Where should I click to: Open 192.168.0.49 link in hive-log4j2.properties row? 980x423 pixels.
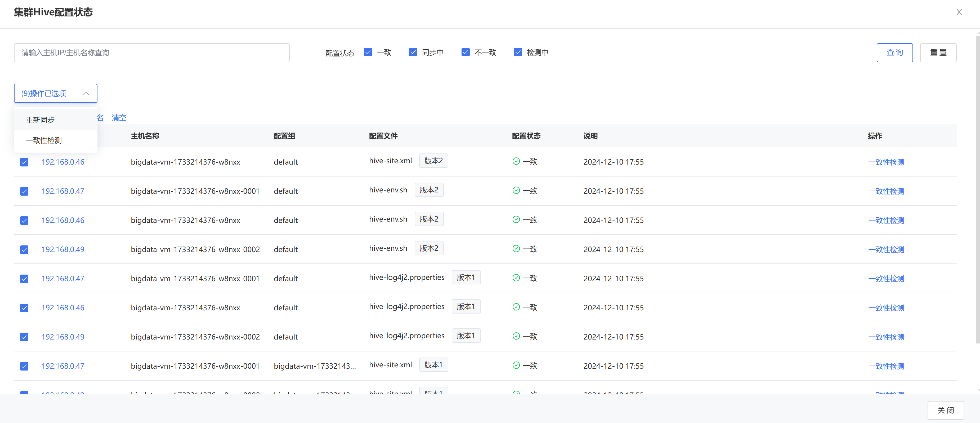coord(63,337)
